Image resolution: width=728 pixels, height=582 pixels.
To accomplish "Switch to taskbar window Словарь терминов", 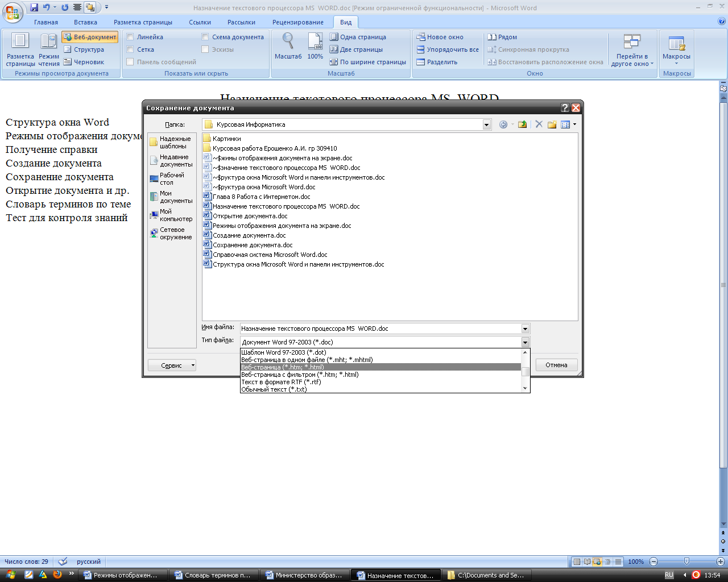I will 213,575.
